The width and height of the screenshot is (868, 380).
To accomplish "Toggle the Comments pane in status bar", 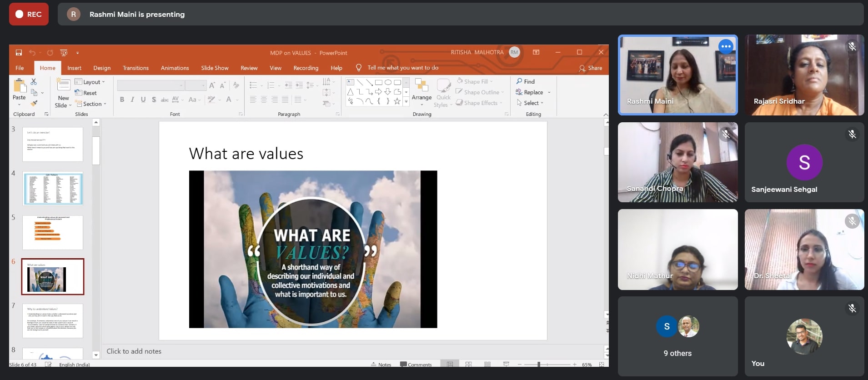I will (x=416, y=365).
